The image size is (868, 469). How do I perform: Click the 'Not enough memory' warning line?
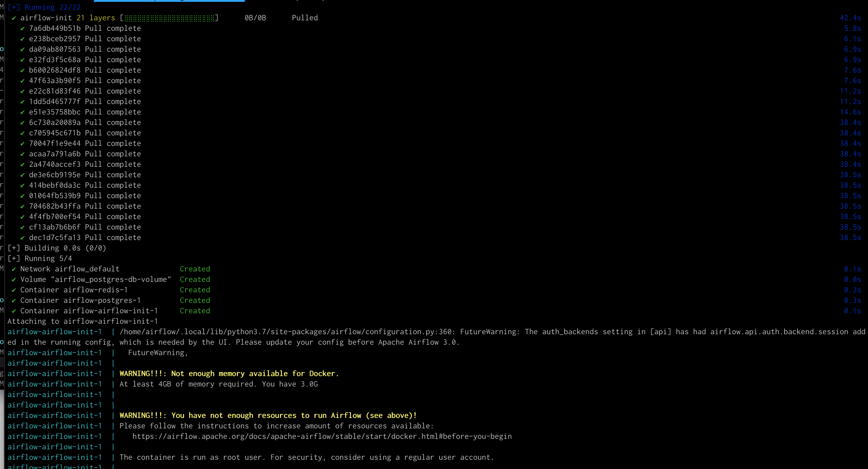[229, 374]
